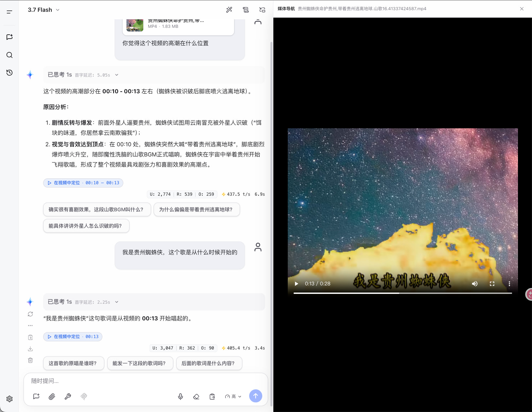Toggle the sidebar menu icon
Screen dimensions: 532x412
pyautogui.click(x=9, y=12)
